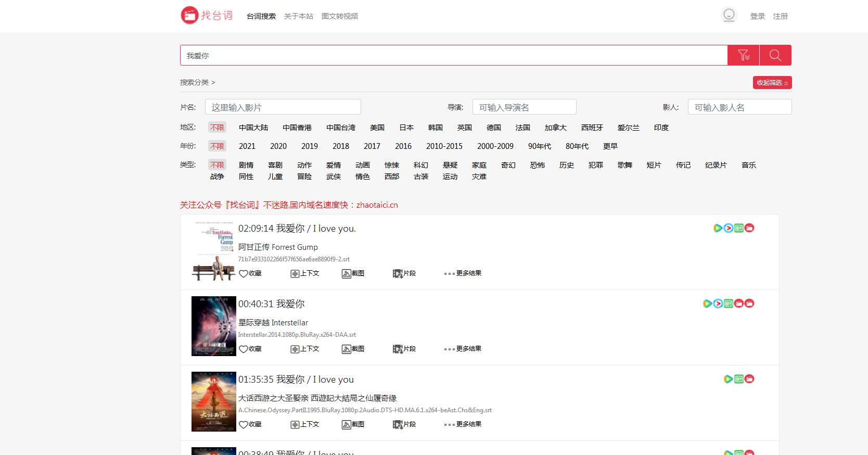Click the 注册 register link
The height and width of the screenshot is (455, 868).
pyautogui.click(x=780, y=16)
